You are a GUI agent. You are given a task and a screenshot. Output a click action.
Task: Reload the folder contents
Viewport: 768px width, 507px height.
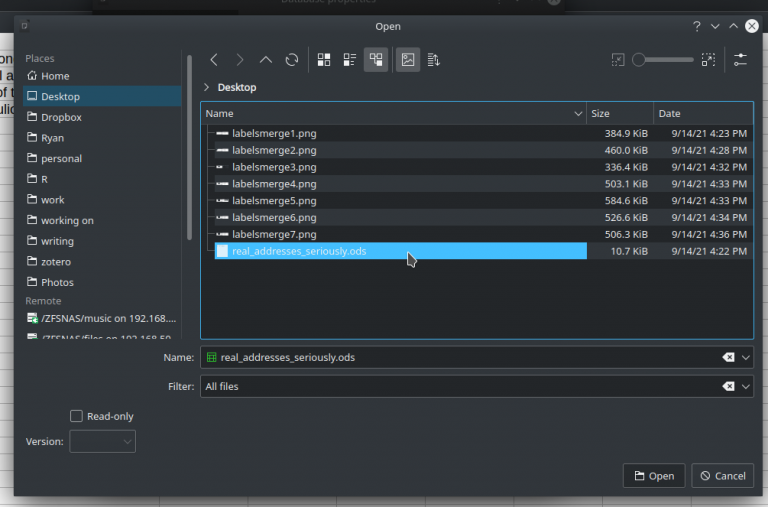(x=292, y=60)
